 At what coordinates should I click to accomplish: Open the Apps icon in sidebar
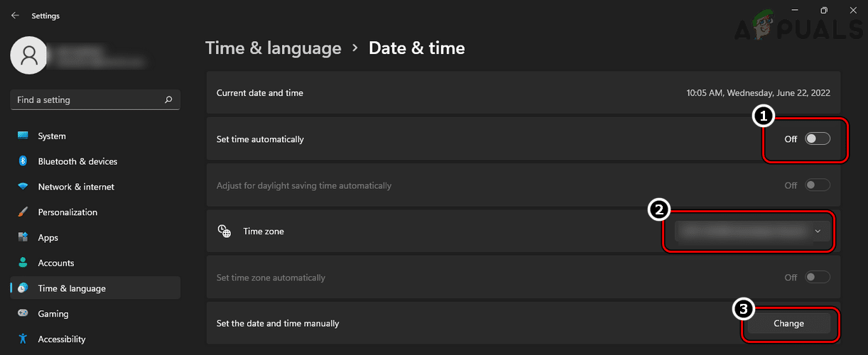[23, 237]
